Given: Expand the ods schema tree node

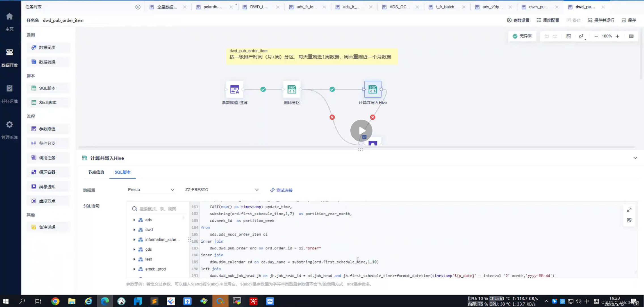Looking at the screenshot, I should [134, 249].
